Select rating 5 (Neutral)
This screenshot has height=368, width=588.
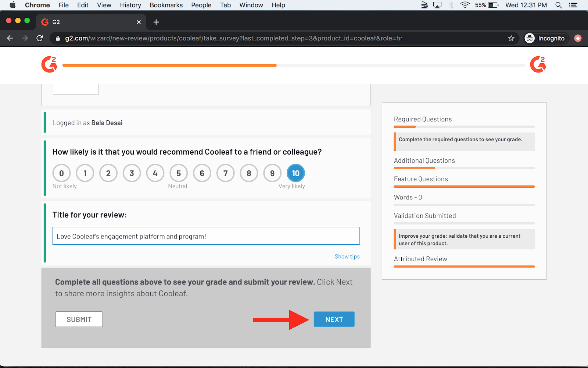179,173
